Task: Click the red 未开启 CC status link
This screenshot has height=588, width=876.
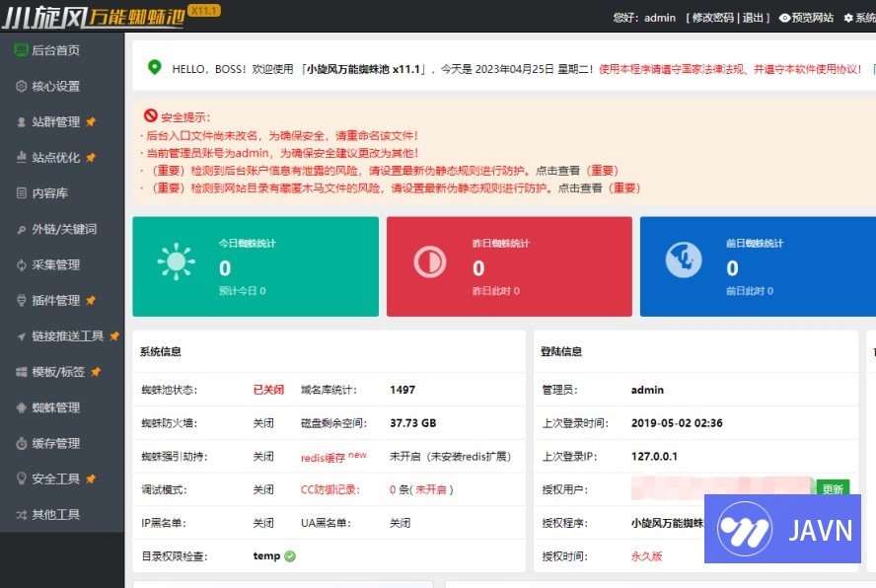Action: pos(431,489)
